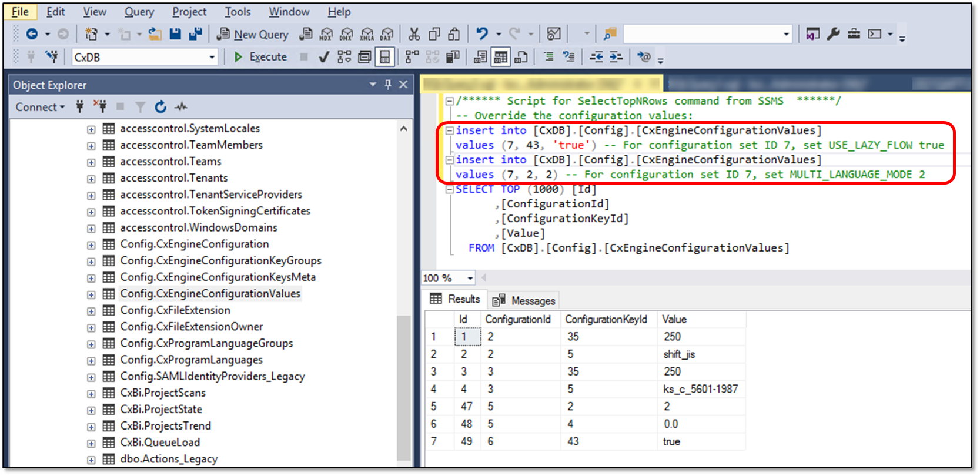This screenshot has width=980, height=476.
Task: Switch to the Results tab
Action: pos(455,299)
